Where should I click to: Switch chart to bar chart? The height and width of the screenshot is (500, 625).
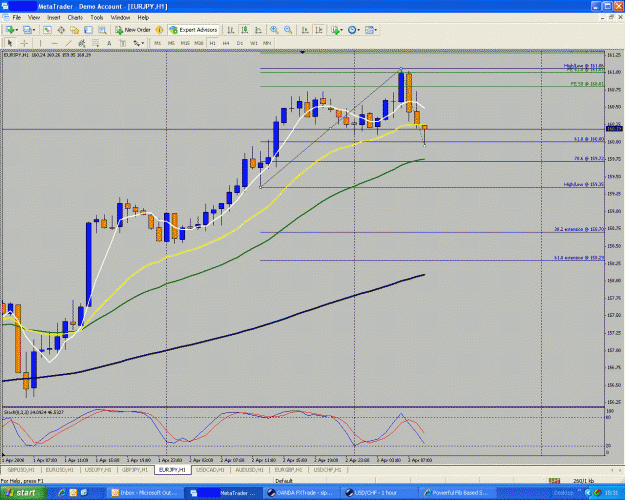click(x=230, y=30)
